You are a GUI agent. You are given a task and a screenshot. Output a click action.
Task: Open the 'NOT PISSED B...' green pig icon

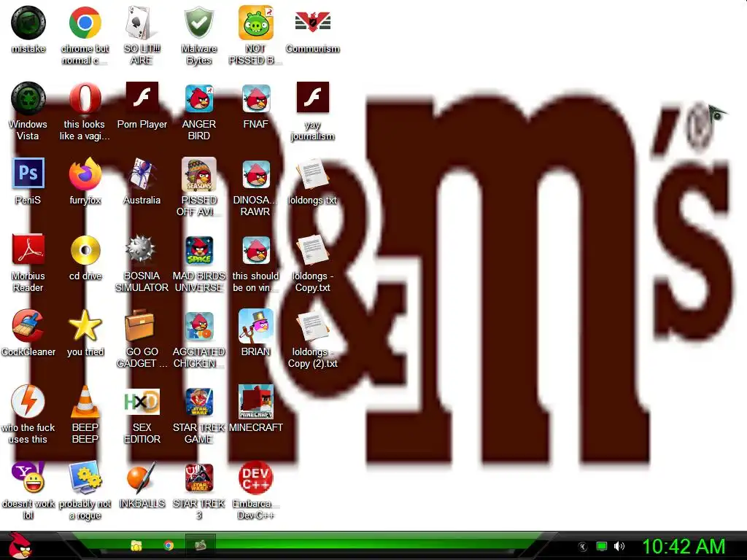(256, 23)
